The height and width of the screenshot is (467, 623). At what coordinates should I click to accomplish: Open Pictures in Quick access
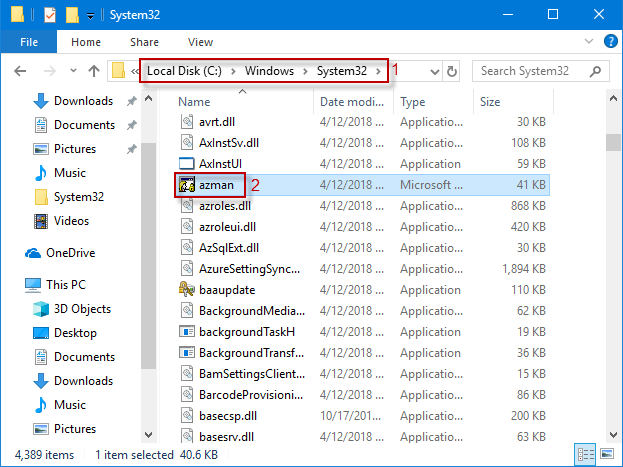[x=75, y=149]
